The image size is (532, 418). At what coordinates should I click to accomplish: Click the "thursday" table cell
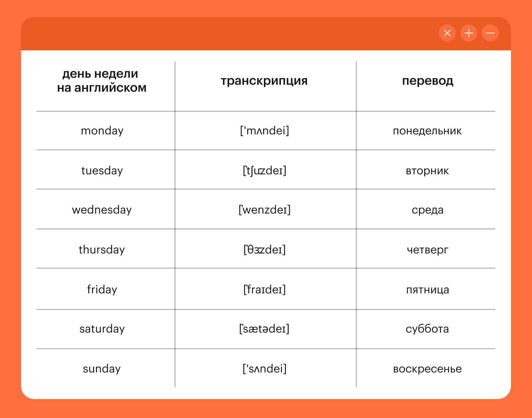[102, 250]
